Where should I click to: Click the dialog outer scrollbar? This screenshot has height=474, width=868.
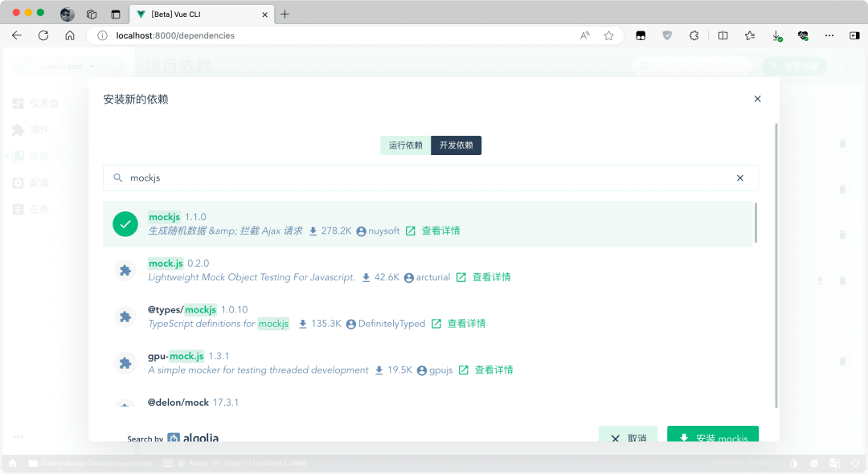point(776,265)
